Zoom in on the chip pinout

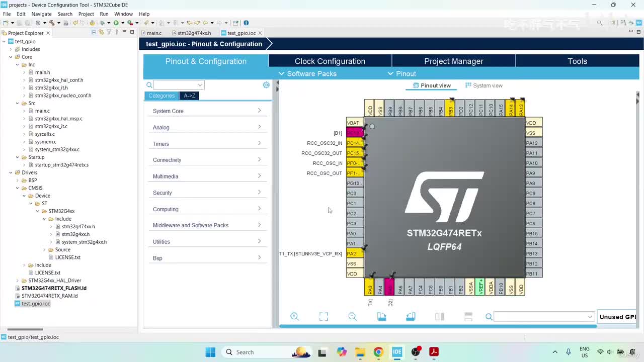point(294,316)
